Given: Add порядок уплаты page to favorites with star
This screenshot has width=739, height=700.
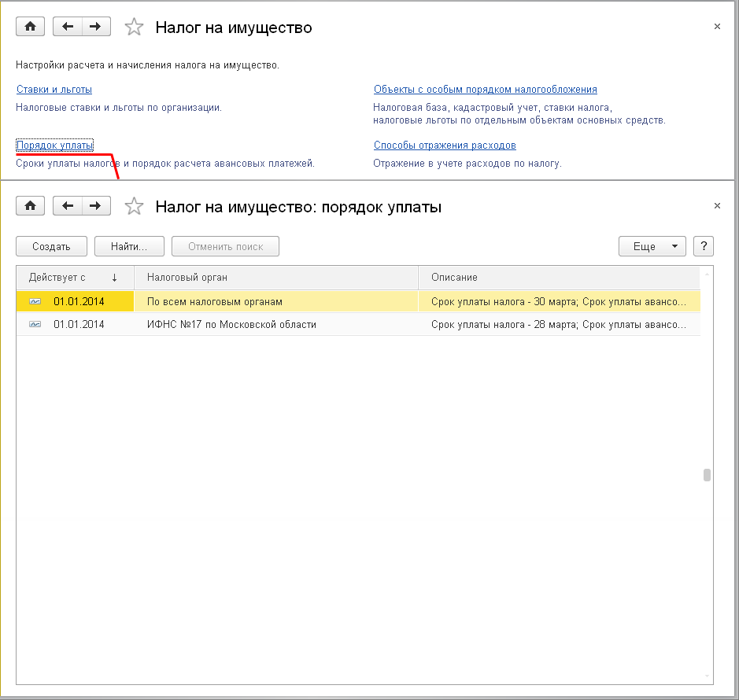Looking at the screenshot, I should [135, 207].
